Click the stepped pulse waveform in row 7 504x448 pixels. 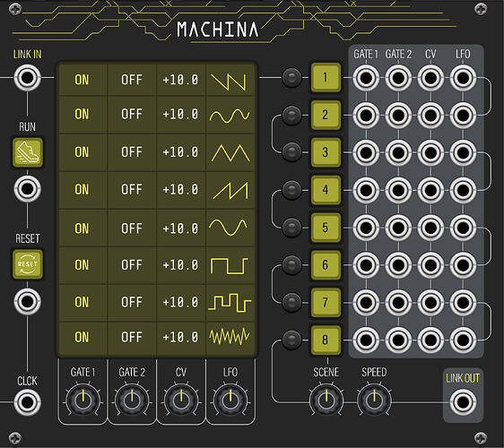pos(230,303)
